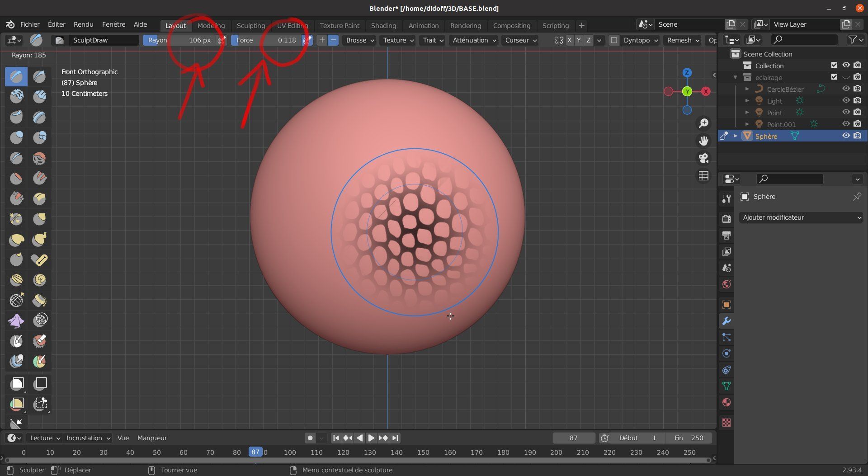Screen dimensions: 868x476
Task: Jump to the last frame
Action: [395, 438]
